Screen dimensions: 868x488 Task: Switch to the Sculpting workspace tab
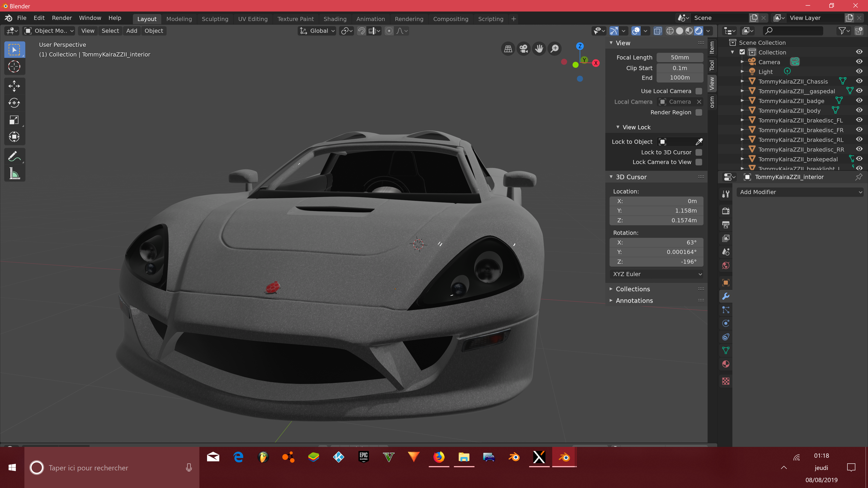pyautogui.click(x=215, y=19)
